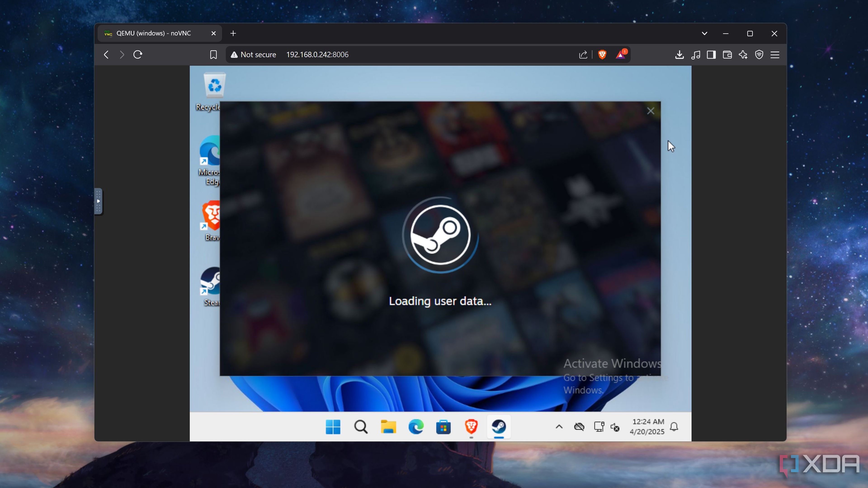868x488 pixels.
Task: Click the Brave Shields lion icon
Action: pyautogui.click(x=602, y=54)
